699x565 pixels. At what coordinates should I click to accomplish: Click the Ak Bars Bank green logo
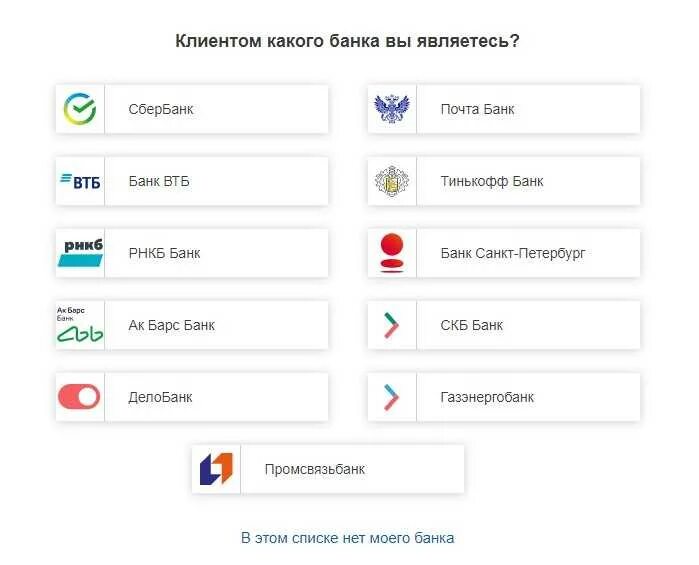coord(80,325)
